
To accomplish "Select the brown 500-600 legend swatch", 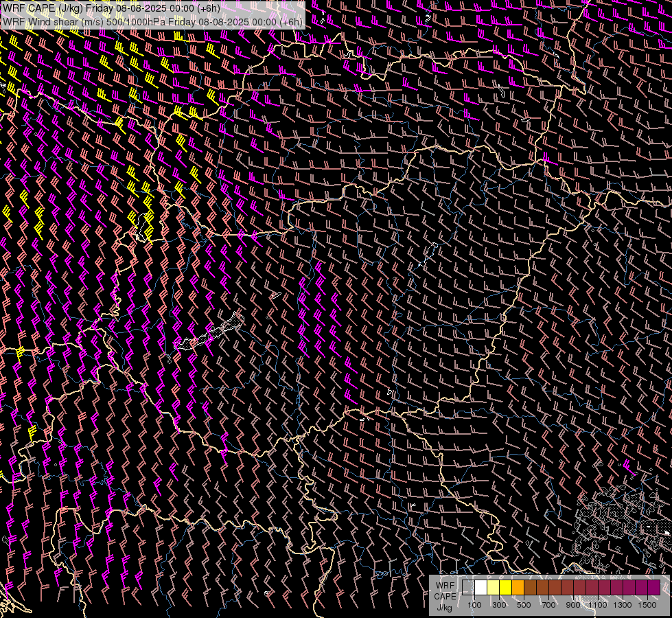I will tap(530, 588).
